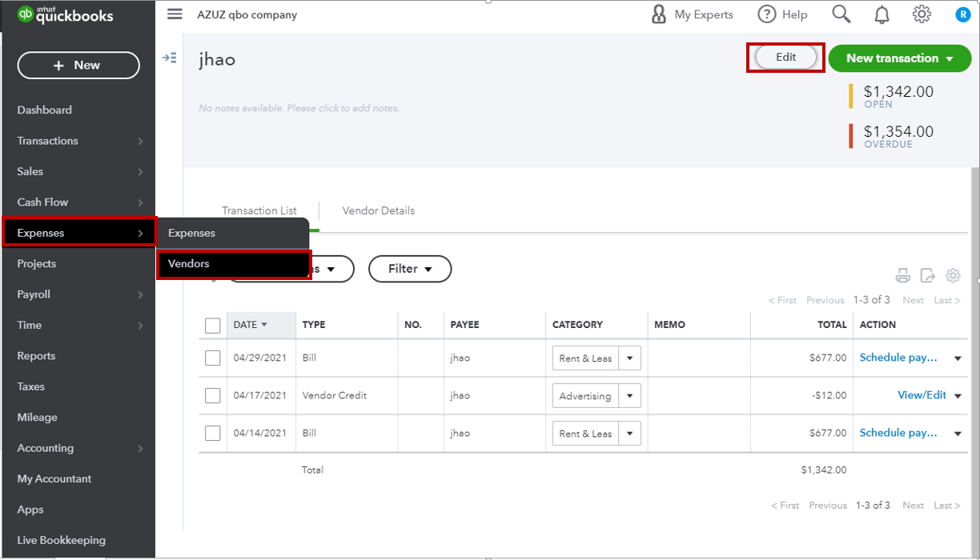Screen dimensions: 980x560
Task: Click the Edit button for vendor jhao
Action: [785, 58]
